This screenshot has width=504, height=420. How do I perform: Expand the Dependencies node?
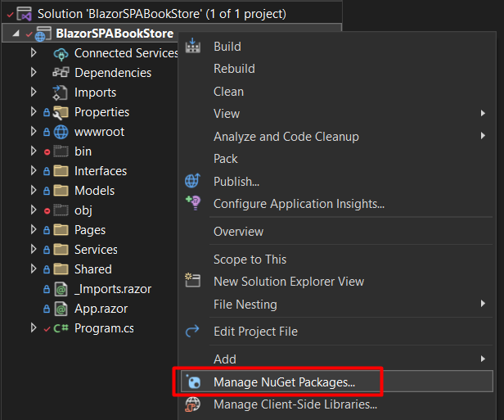tap(34, 73)
